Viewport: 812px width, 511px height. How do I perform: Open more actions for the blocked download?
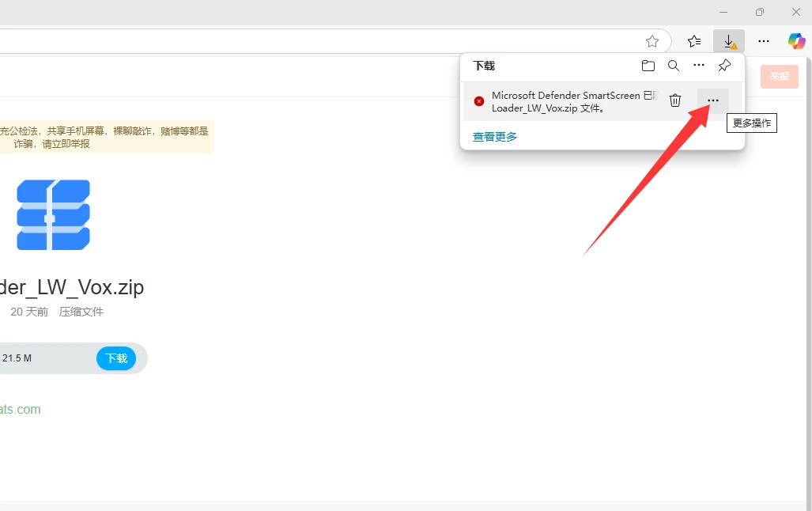712,100
